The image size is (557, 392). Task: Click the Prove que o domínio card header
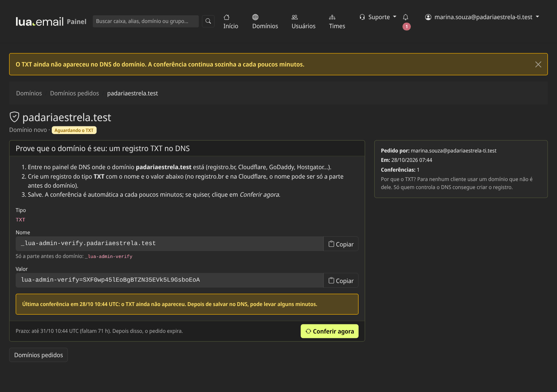pyautogui.click(x=187, y=149)
